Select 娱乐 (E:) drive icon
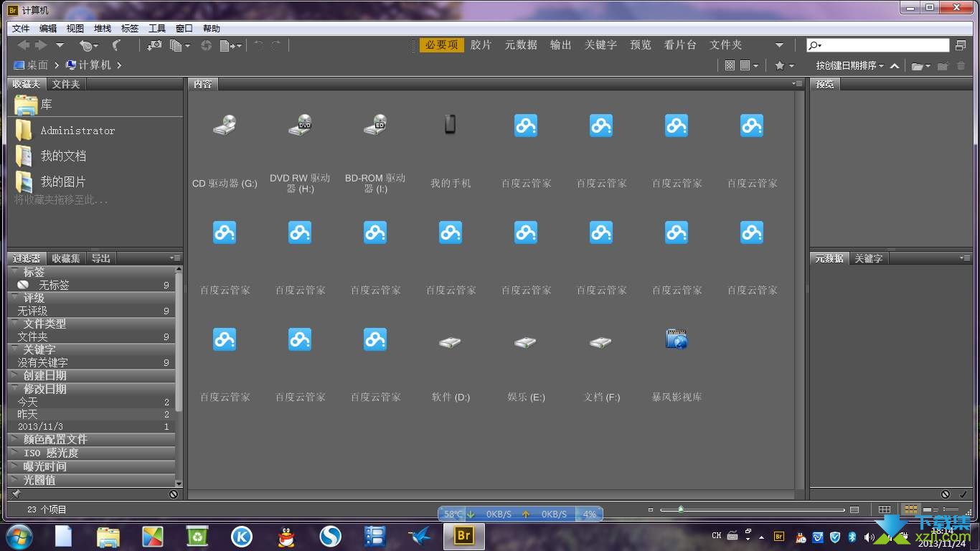Viewport: 980px width, 551px height. (526, 342)
